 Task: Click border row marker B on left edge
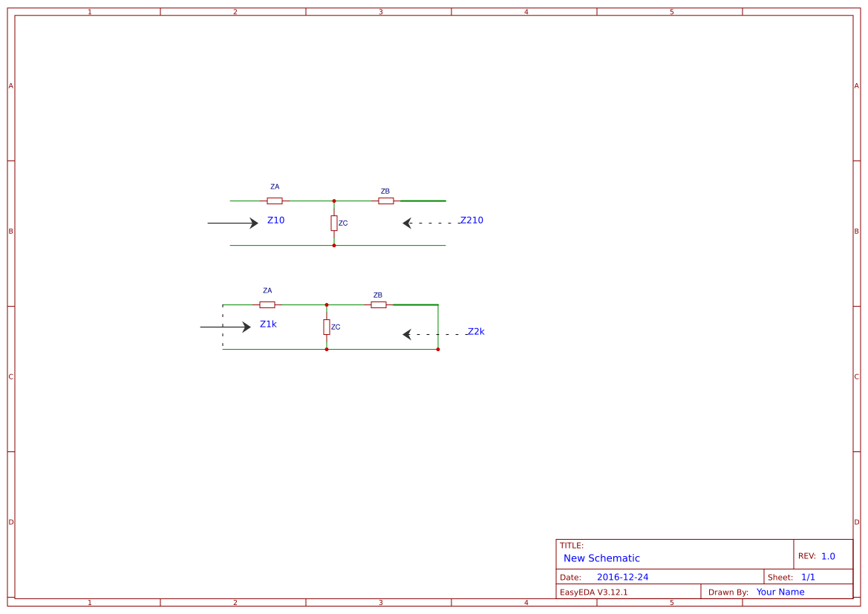[x=10, y=232]
